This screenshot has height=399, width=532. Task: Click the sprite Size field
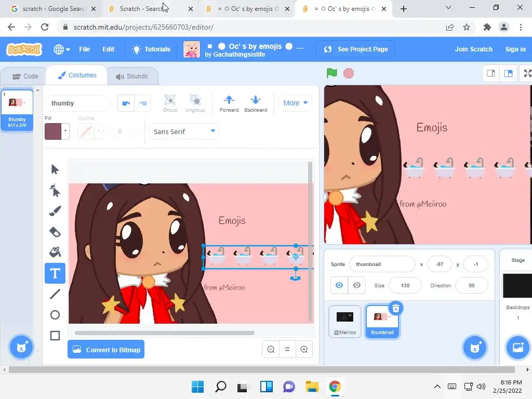(x=405, y=285)
